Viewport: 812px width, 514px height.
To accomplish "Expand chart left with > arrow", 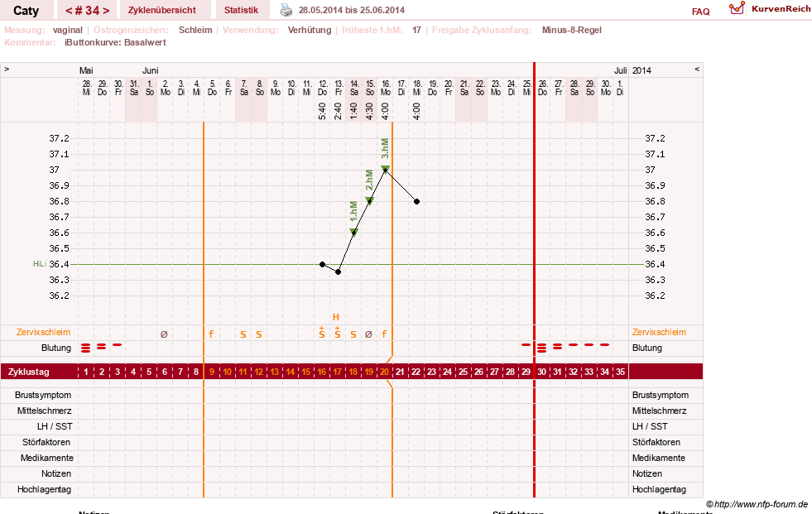I will coord(7,69).
